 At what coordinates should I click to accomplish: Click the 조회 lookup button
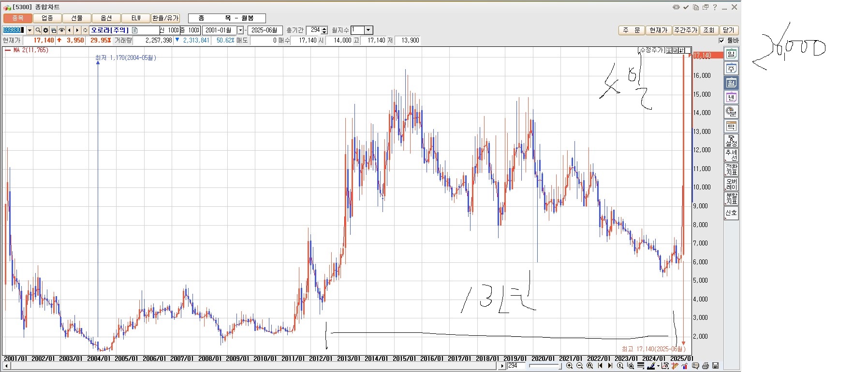[708, 30]
